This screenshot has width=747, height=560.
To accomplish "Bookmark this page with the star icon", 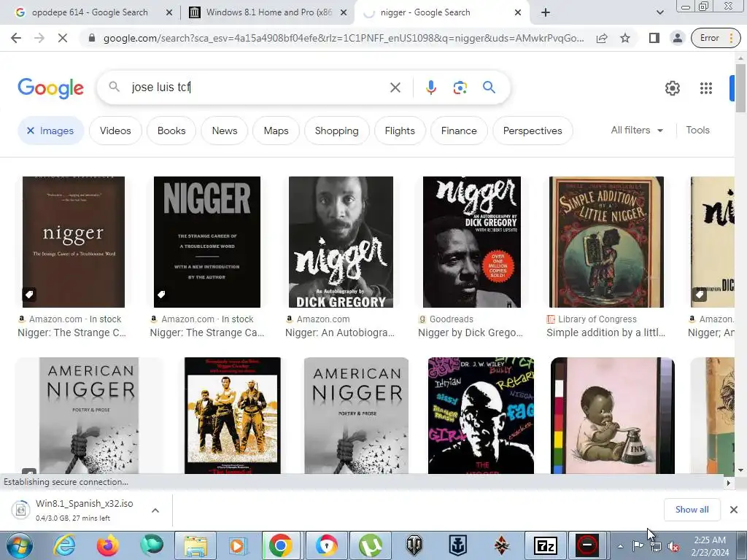I will [625, 38].
